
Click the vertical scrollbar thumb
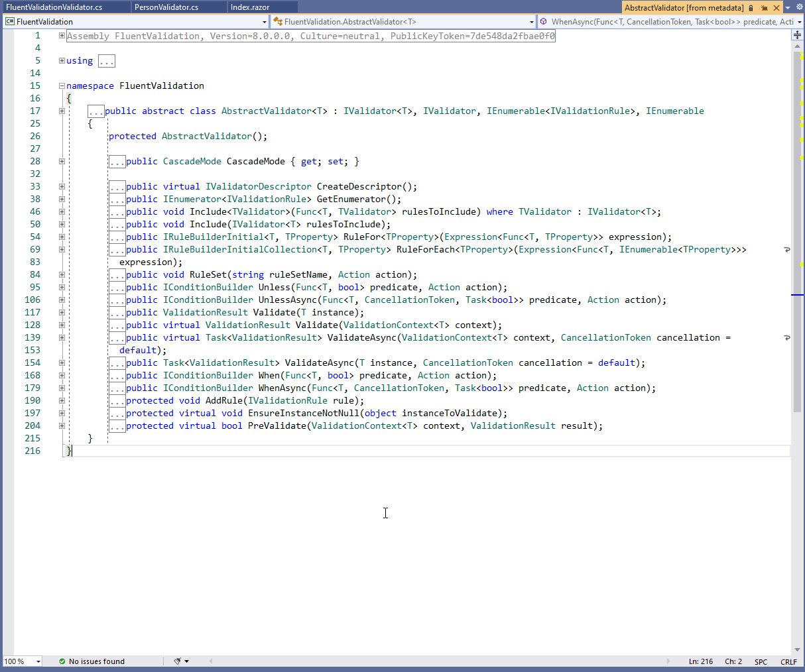pyautogui.click(x=797, y=232)
